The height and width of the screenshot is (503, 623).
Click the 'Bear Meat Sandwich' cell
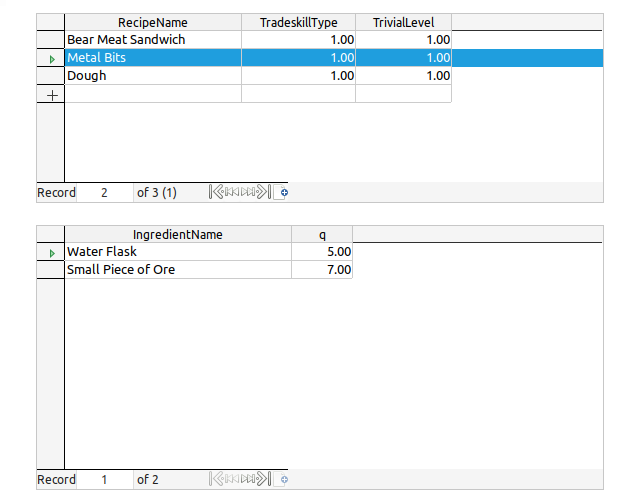pyautogui.click(x=153, y=40)
